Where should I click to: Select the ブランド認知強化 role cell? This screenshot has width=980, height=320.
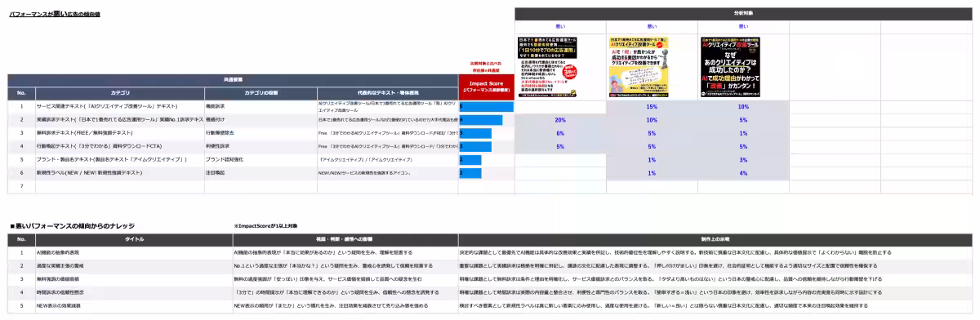(261, 159)
